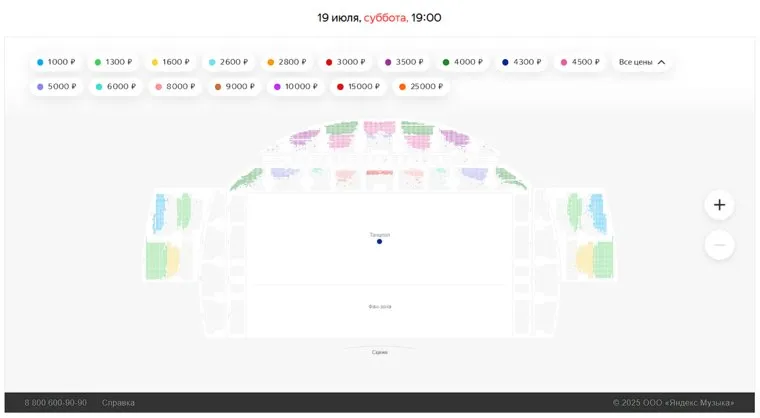Pick the 4500 ₽ price category
The image size is (760, 418).
click(x=580, y=62)
